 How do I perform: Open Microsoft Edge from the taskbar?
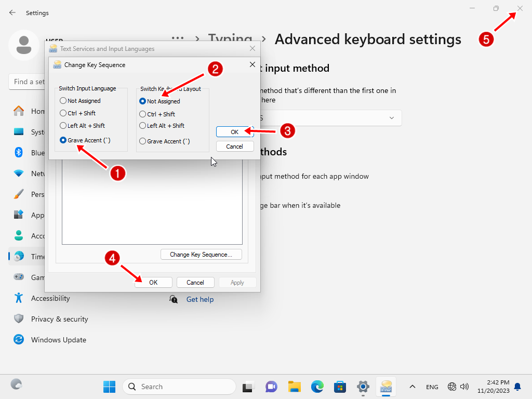[x=317, y=387]
